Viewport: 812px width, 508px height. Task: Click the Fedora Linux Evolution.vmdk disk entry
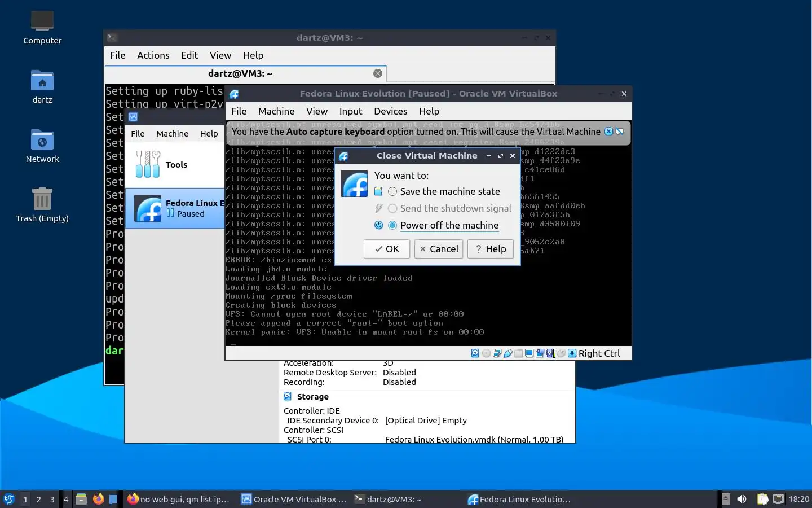(474, 439)
